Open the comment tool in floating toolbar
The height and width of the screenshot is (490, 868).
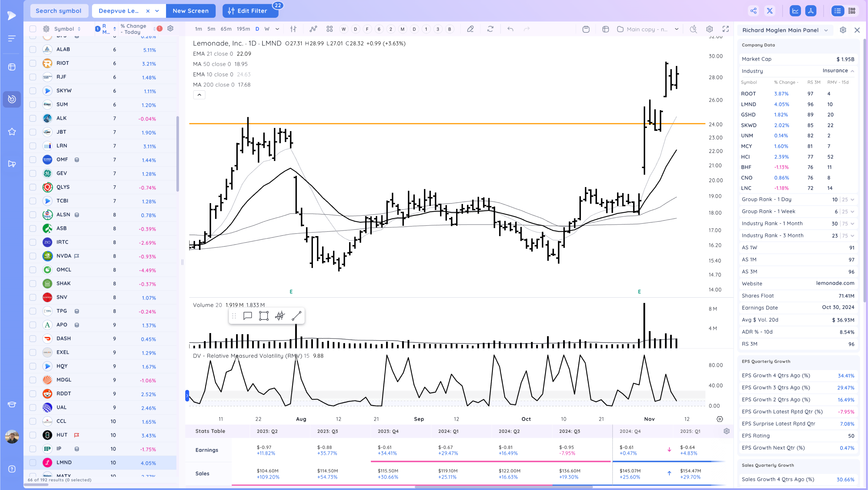(x=248, y=316)
